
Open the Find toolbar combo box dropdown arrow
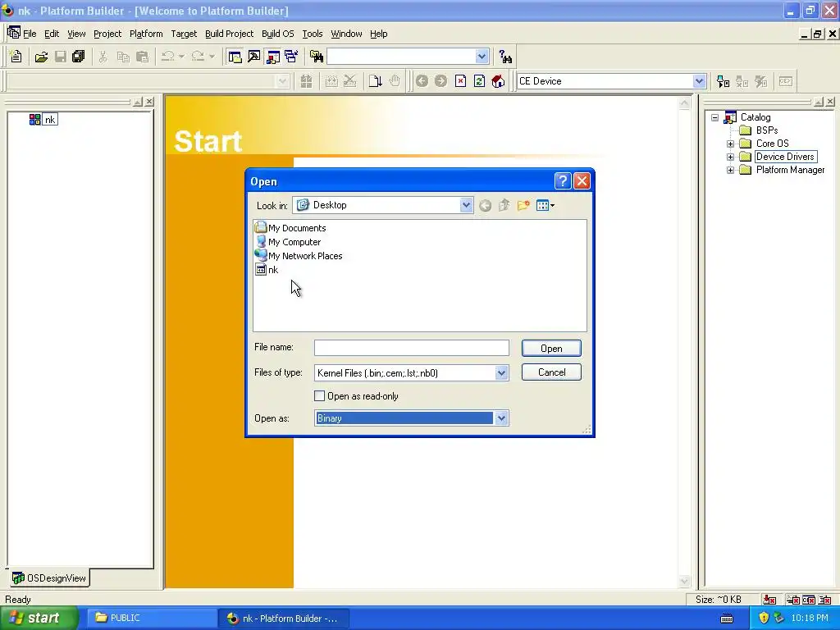coord(482,57)
